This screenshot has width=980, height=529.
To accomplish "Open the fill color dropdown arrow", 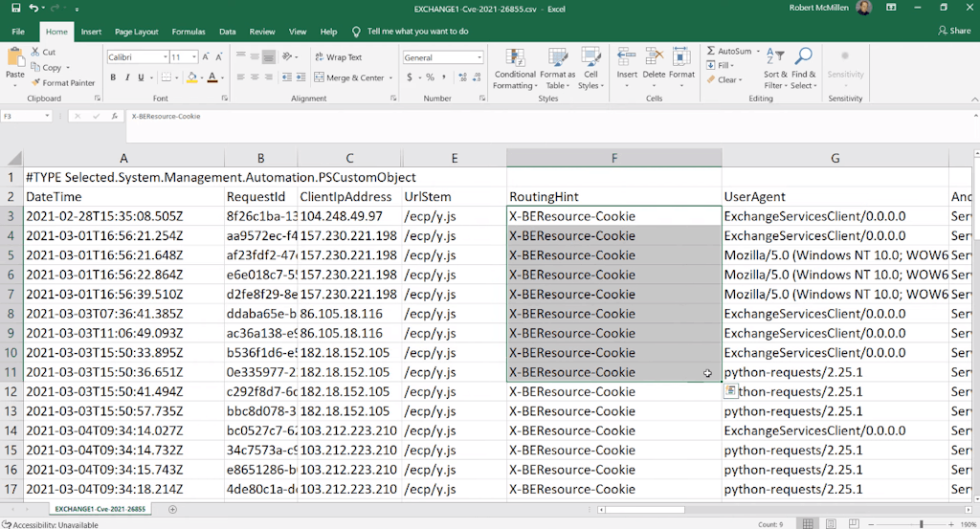I will coord(202,78).
